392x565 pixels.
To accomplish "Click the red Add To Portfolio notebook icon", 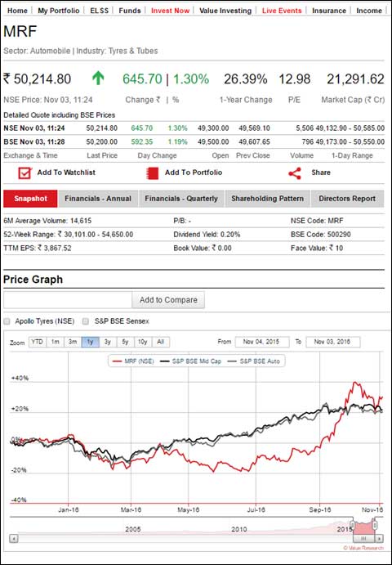I will click(153, 173).
